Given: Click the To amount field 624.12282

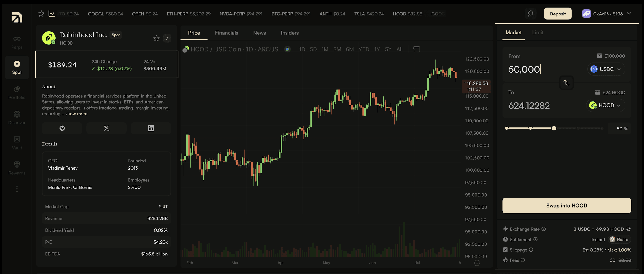Looking at the screenshot, I should pos(529,105).
